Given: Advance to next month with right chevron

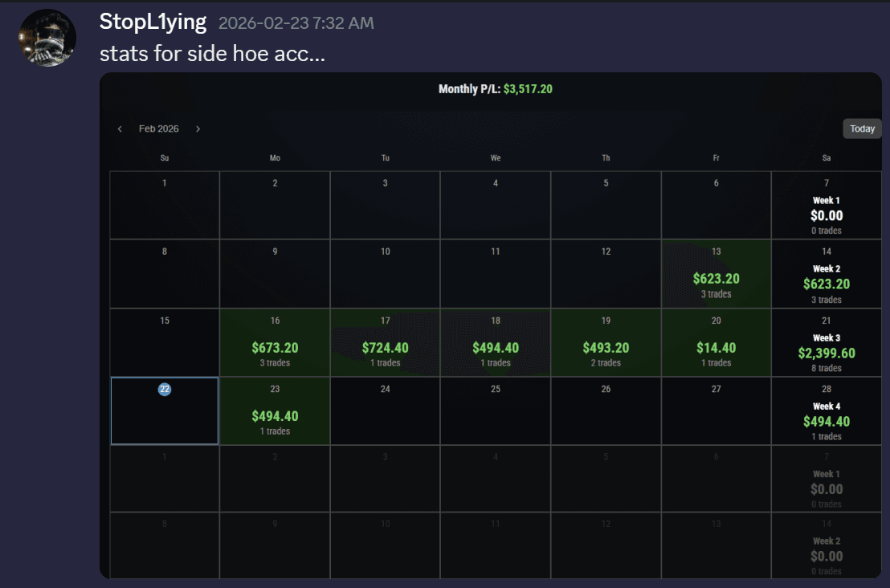Looking at the screenshot, I should pos(198,129).
